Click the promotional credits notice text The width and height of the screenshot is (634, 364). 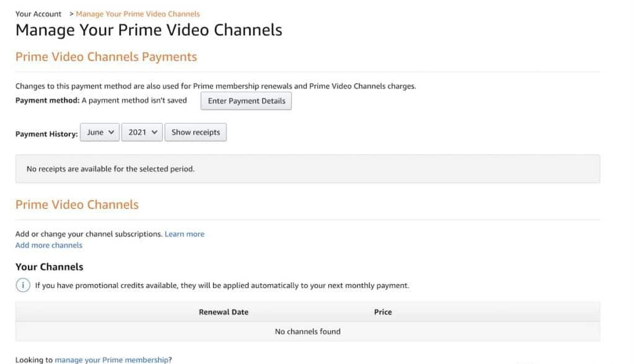coord(222,285)
